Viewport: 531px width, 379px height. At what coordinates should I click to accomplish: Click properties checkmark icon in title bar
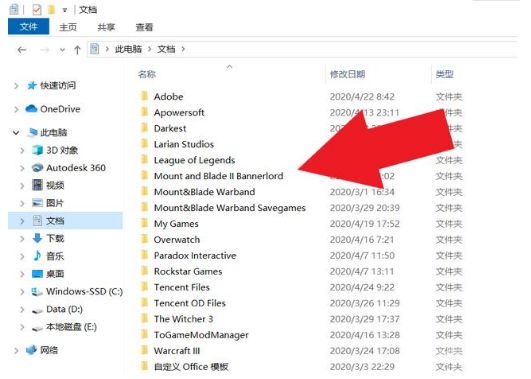pos(37,9)
